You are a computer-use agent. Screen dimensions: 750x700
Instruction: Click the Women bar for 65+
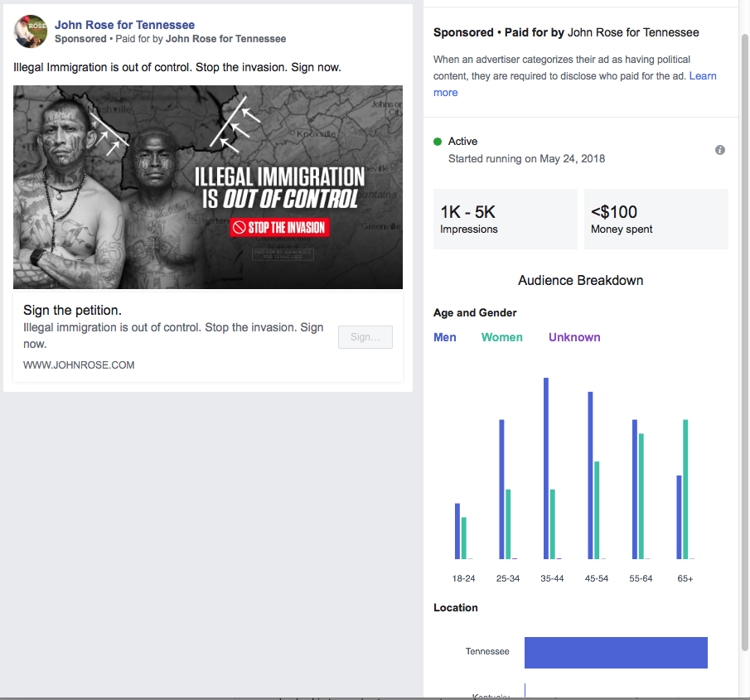point(685,489)
